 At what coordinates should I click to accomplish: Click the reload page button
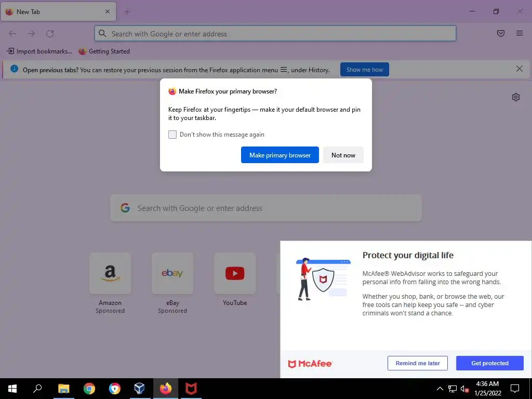50,34
